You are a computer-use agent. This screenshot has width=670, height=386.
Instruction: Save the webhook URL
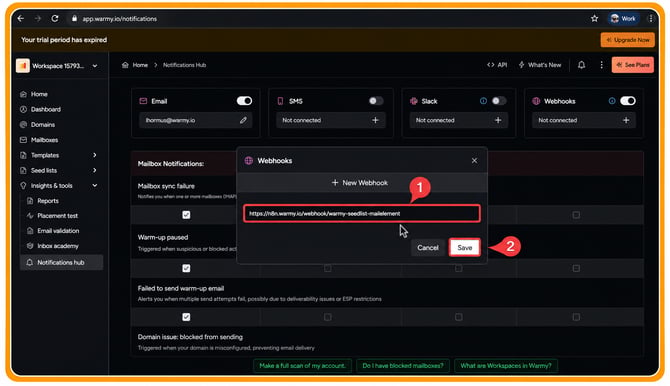click(x=464, y=248)
